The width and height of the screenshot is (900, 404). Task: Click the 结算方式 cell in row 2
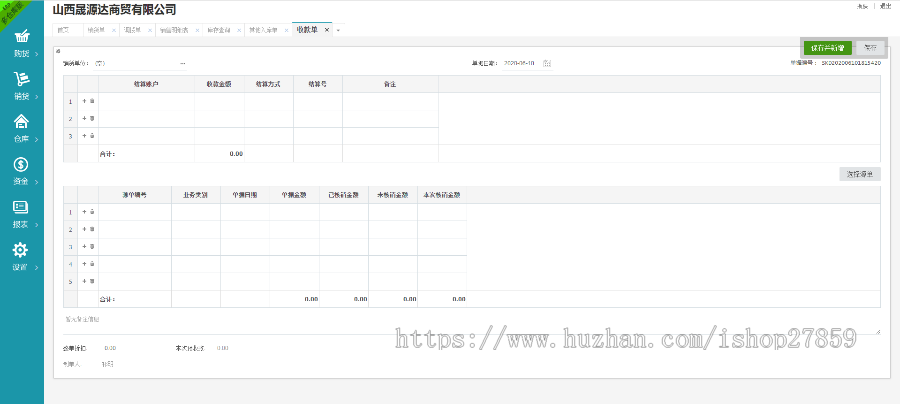point(269,118)
